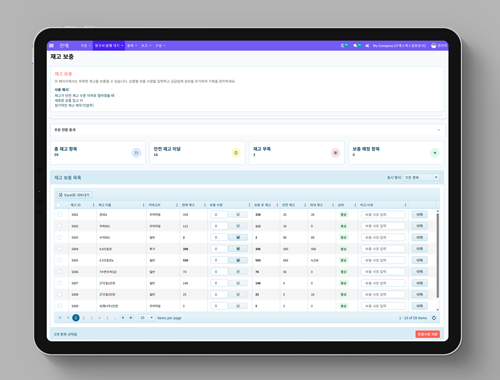Image resolution: width=500 pixels, height=380 pixels.
Task: Click the replenish icon button in row S009
Action: [238, 306]
